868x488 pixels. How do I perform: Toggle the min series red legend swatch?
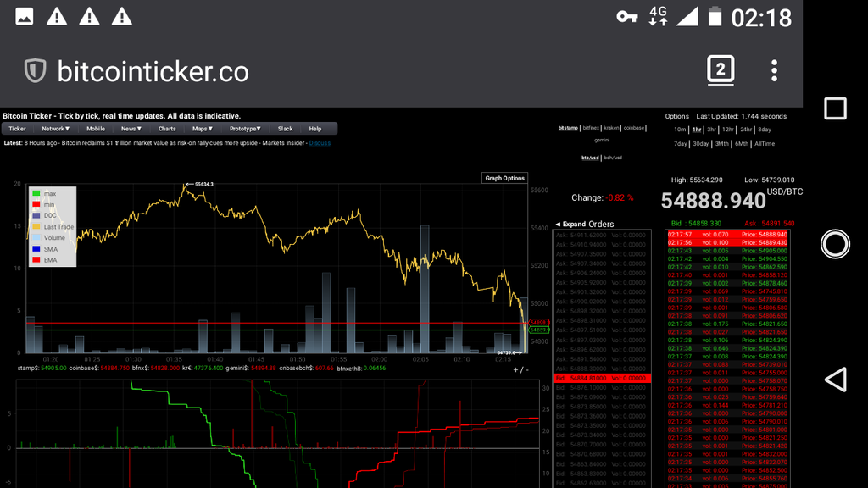(x=36, y=205)
